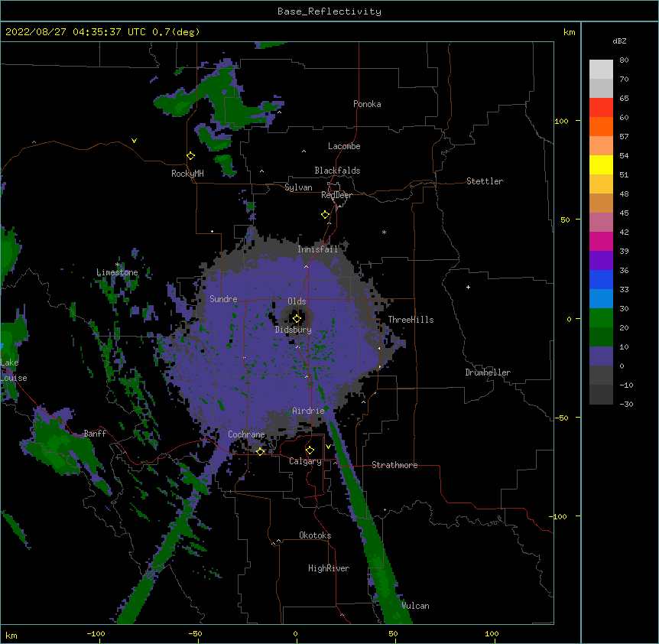Click the -30 value in the dBZ legend

(x=626, y=405)
